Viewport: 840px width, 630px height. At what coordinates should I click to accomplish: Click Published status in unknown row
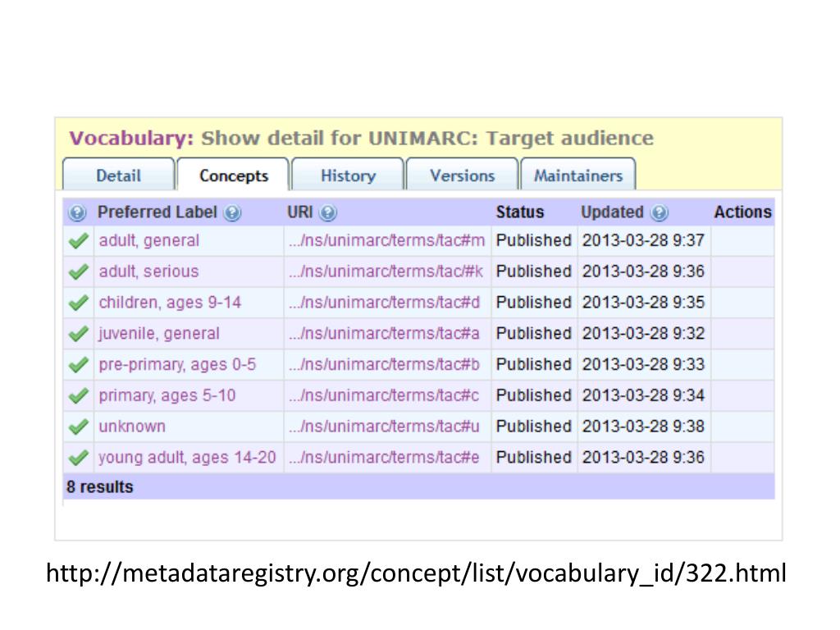533,427
